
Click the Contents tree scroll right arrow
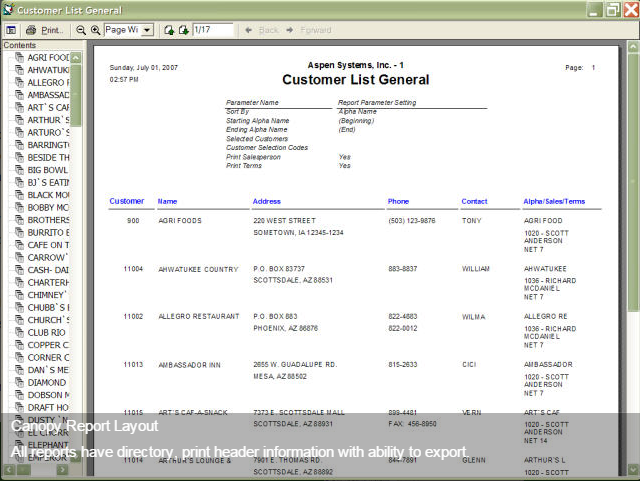pos(62,469)
